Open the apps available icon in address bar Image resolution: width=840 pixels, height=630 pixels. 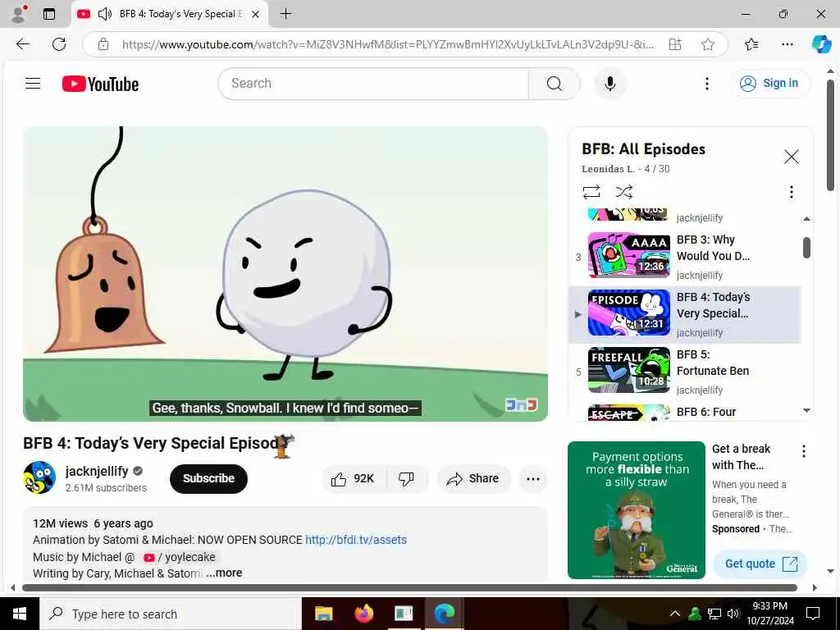click(x=676, y=44)
